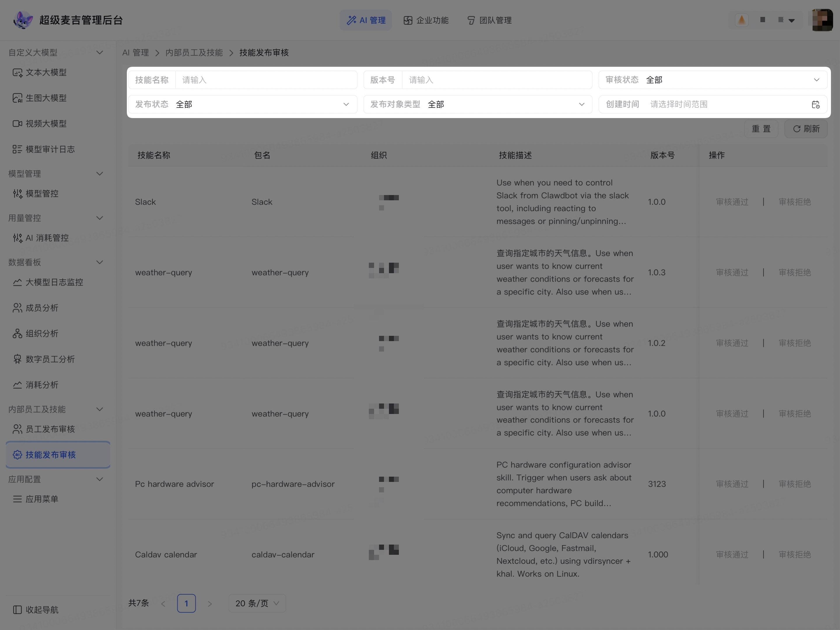Open the 20 条/页 page size dropdown
840x630 pixels.
257,603
